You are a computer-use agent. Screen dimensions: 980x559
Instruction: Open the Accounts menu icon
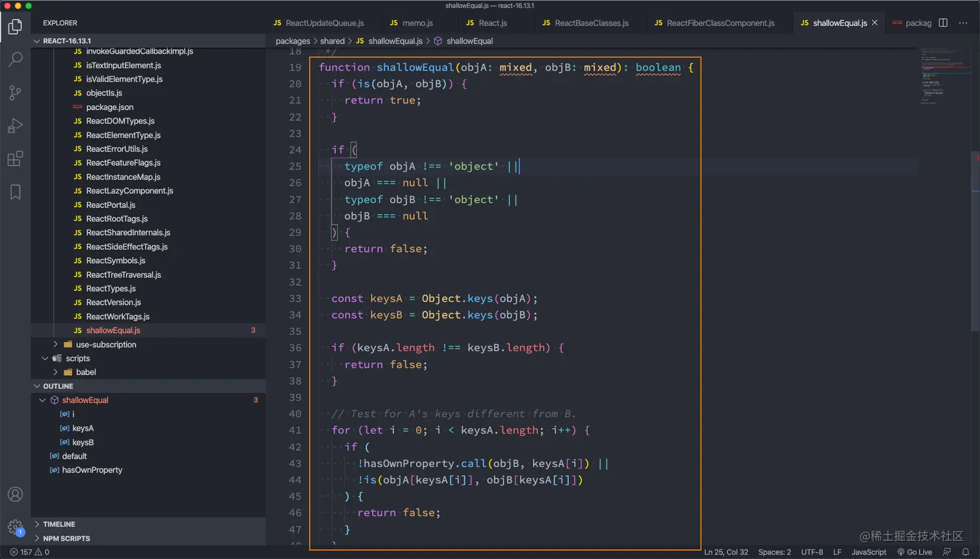[15, 494]
